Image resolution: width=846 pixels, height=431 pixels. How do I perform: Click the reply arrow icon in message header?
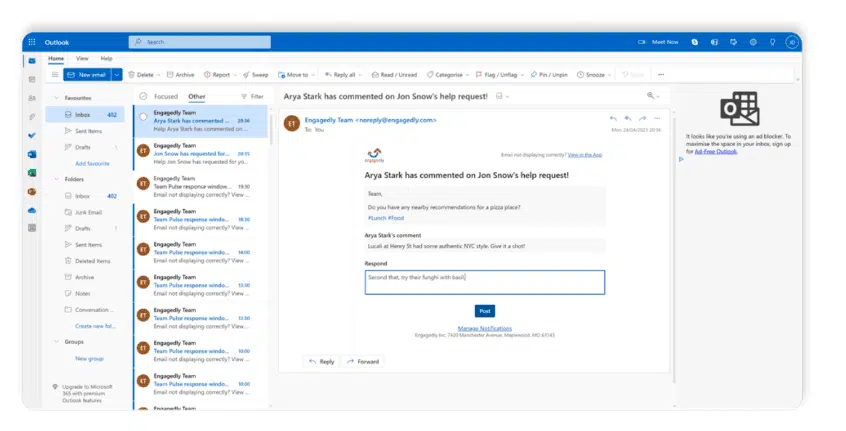tap(613, 118)
